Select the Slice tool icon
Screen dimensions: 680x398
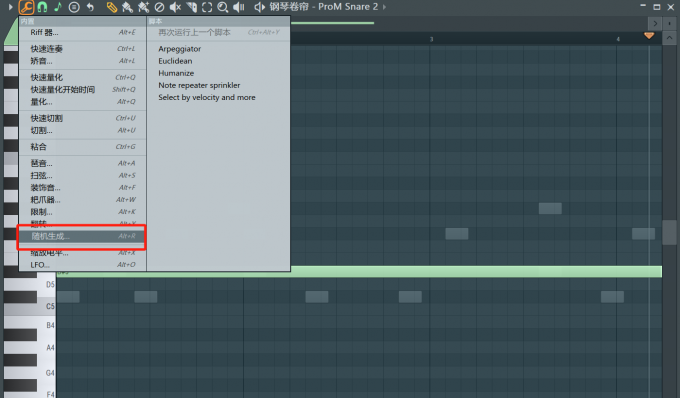191,7
